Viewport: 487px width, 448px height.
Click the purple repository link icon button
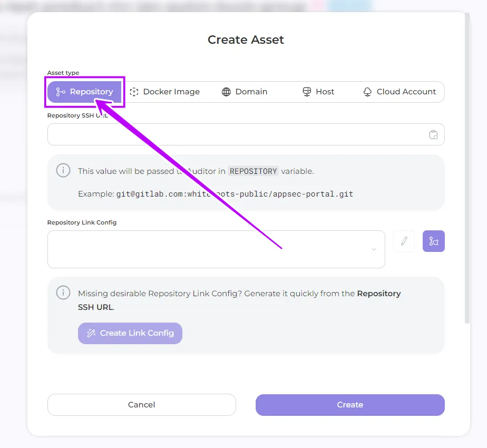(x=434, y=241)
